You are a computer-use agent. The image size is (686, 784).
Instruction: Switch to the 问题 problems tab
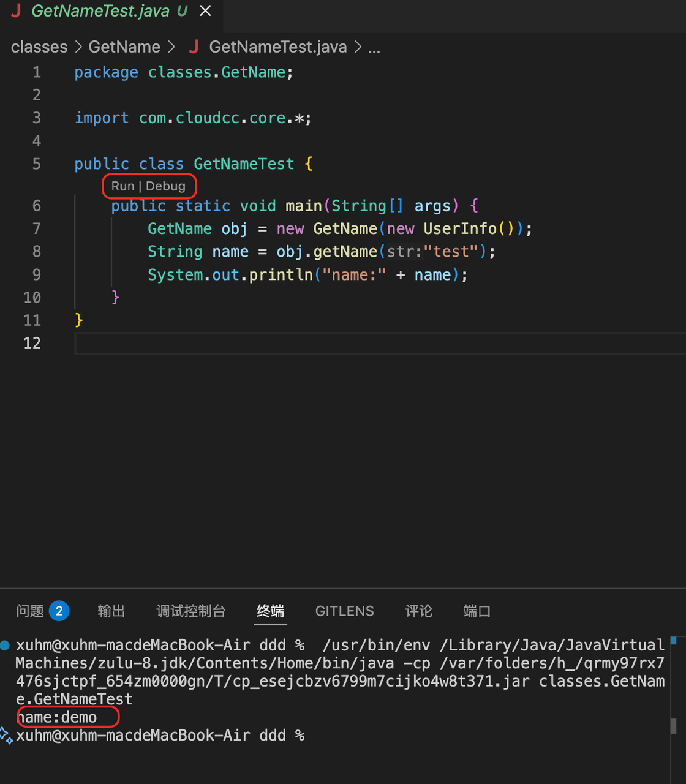(30, 611)
